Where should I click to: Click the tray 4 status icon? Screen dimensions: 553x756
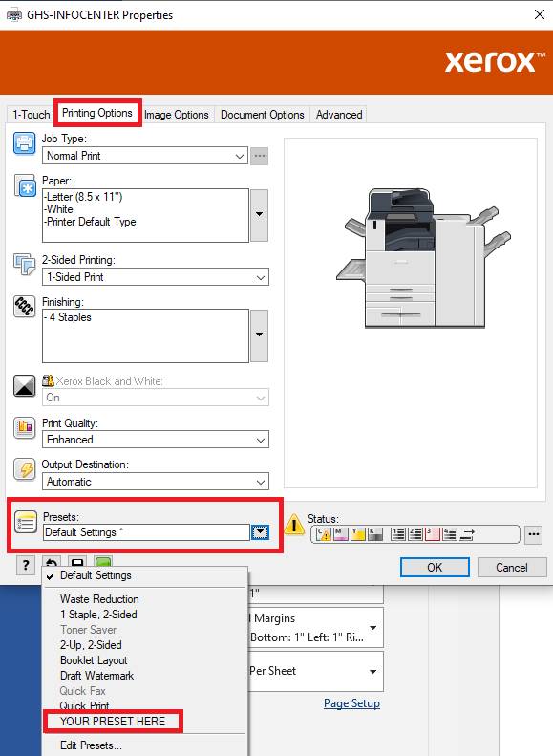[x=450, y=533]
